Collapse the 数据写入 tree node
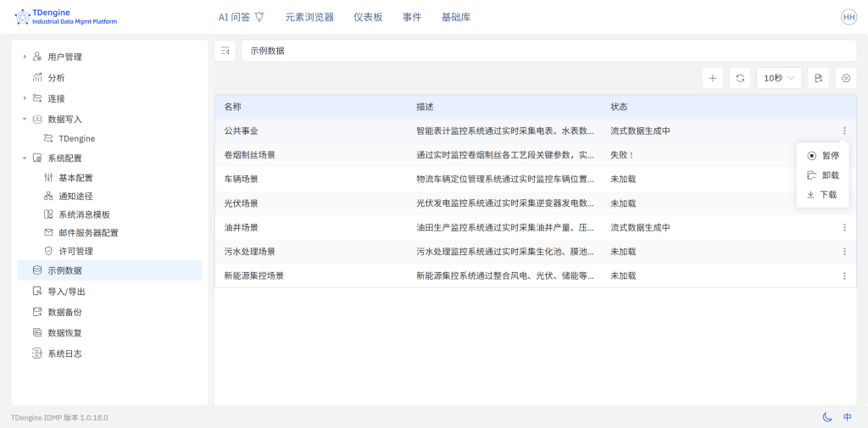This screenshot has height=428, width=868. click(25, 119)
